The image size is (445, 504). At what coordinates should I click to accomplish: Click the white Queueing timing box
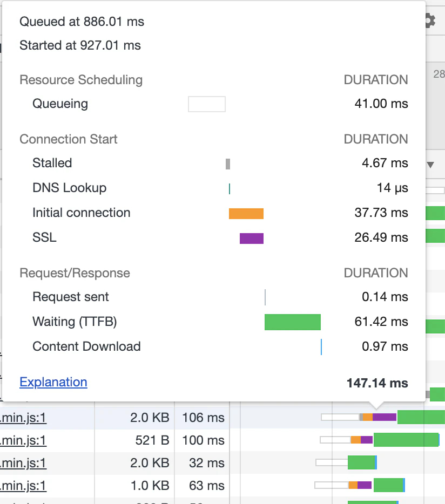pos(207,104)
